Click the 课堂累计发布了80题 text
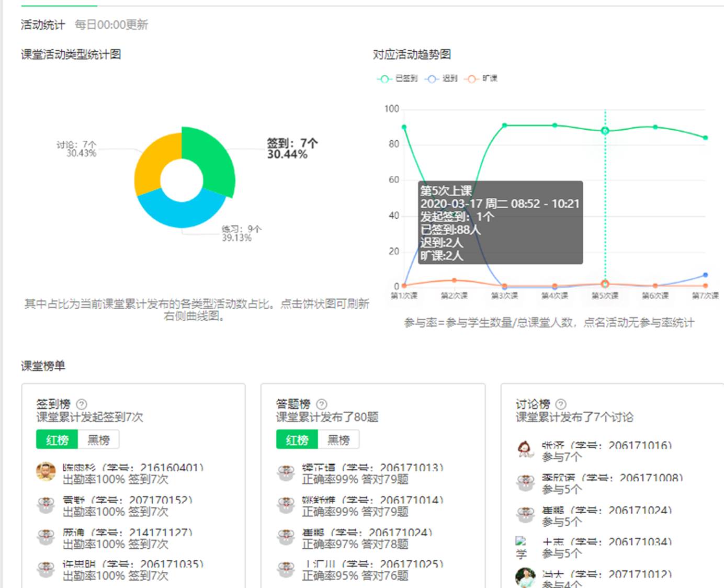 click(x=327, y=417)
